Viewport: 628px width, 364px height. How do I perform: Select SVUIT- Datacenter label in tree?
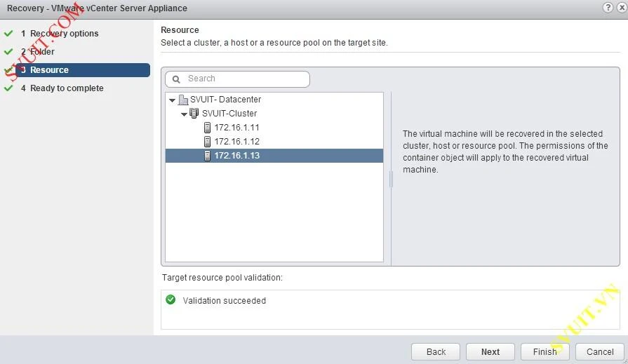pos(225,100)
